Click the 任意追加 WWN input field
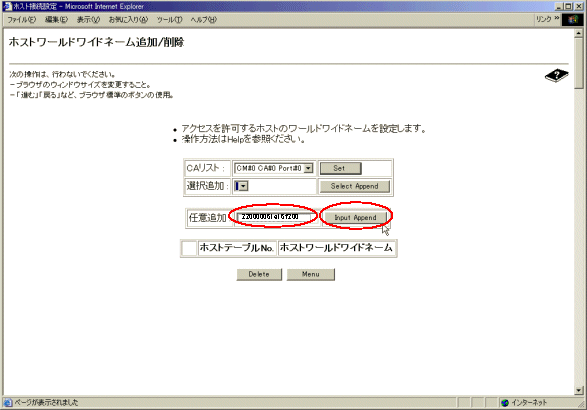The image size is (587, 410). (x=274, y=217)
